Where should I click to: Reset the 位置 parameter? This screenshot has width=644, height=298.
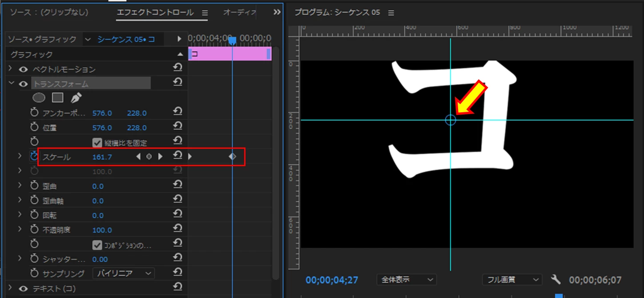tap(177, 127)
